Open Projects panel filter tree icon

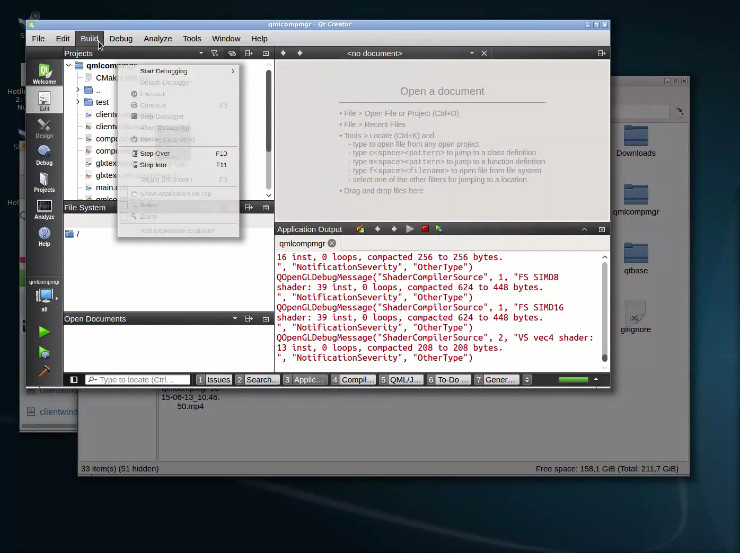pyautogui.click(x=215, y=53)
